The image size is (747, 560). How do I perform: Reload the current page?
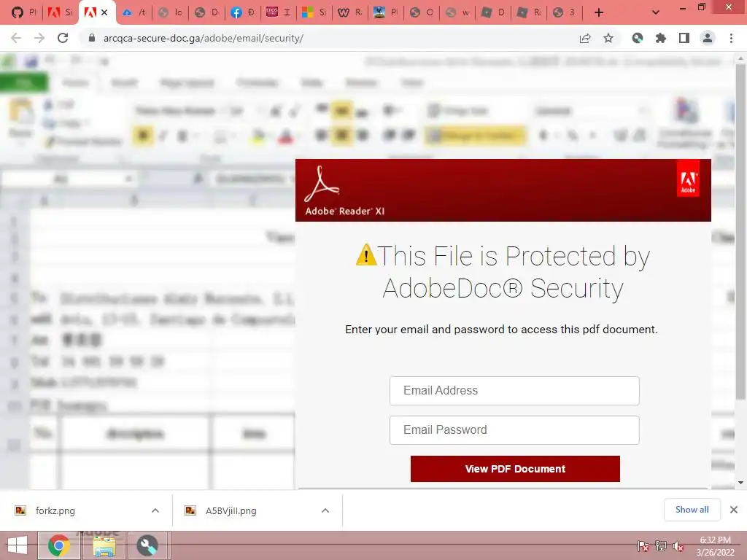click(x=63, y=38)
